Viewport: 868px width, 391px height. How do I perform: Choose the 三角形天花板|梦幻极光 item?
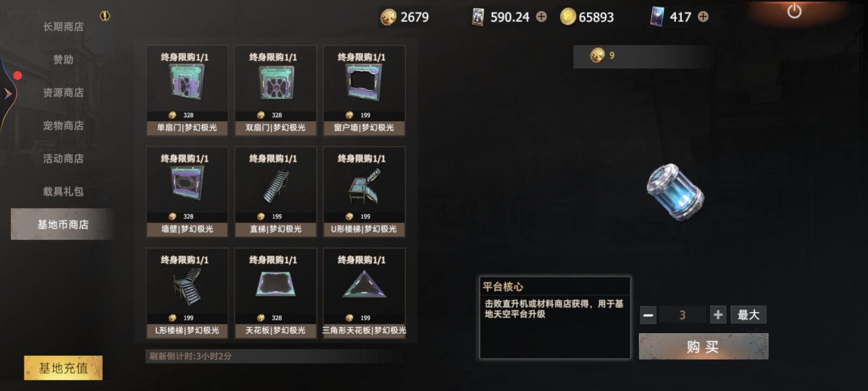[364, 293]
